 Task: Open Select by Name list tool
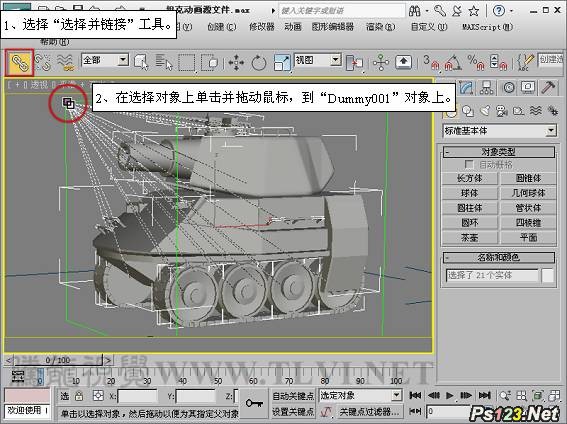click(x=163, y=63)
